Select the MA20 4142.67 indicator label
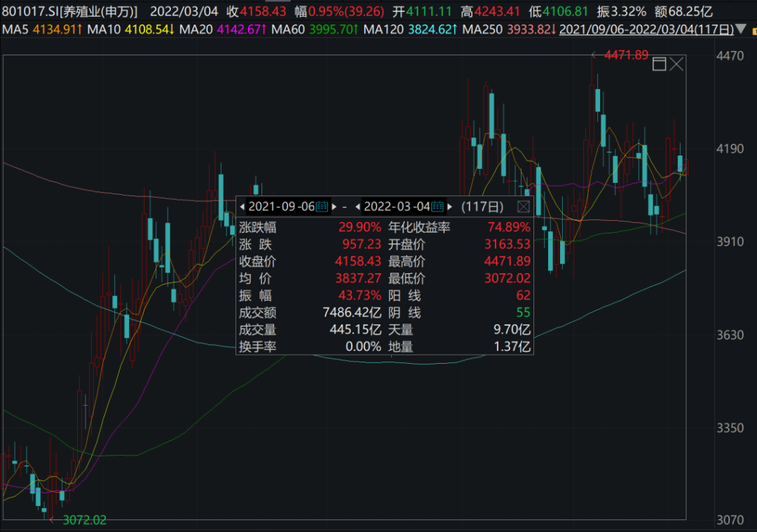This screenshot has height=532, width=757. [223, 29]
